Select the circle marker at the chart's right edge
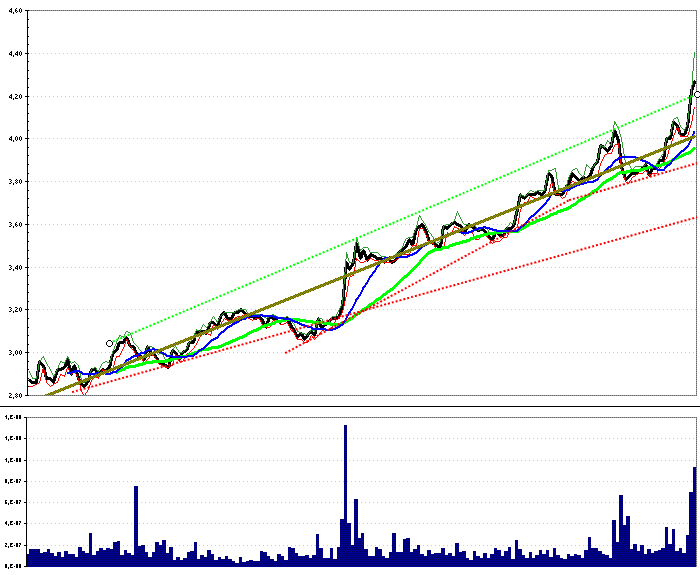Image resolution: width=700 pixels, height=575 pixels. pos(697,94)
